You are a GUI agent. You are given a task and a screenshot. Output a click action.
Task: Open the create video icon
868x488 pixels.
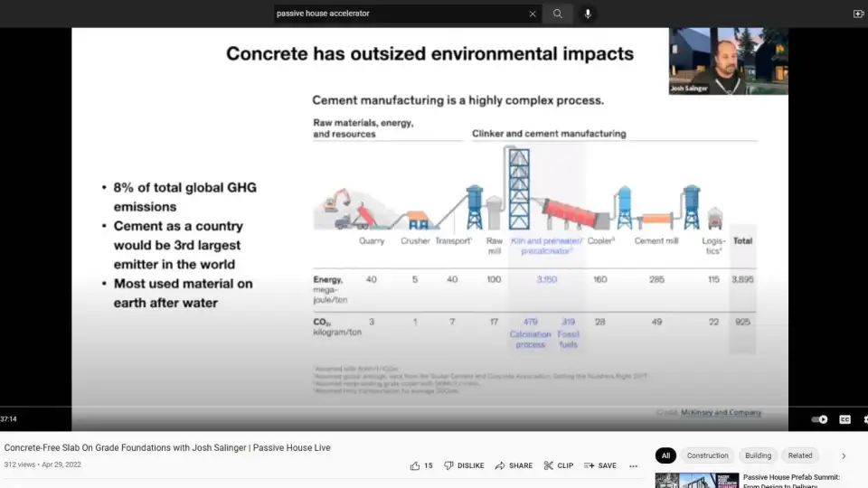coord(858,14)
